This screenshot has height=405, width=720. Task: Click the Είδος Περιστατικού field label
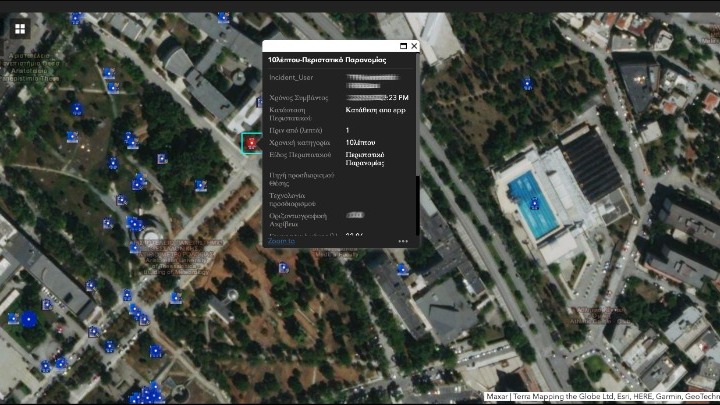(x=298, y=156)
